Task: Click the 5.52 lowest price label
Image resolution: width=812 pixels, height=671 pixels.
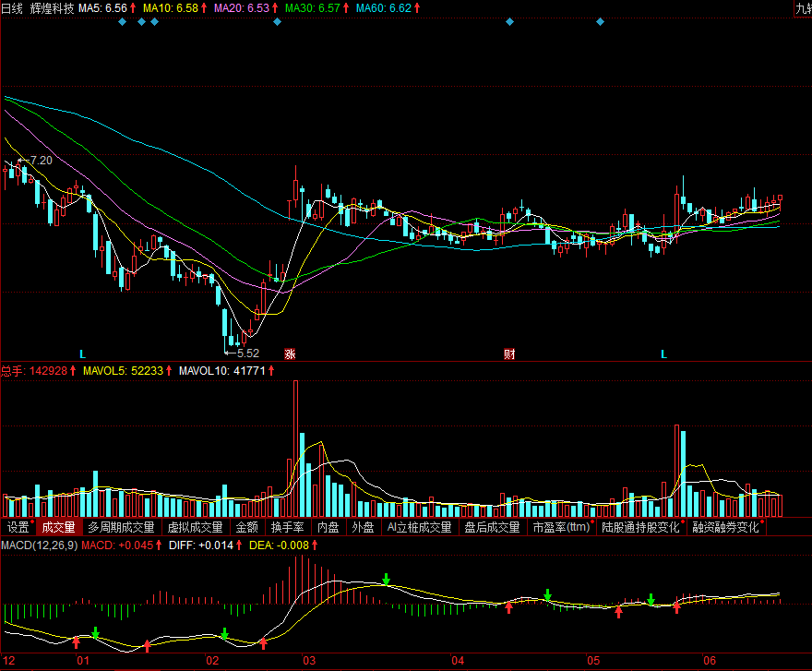Action: point(247,353)
